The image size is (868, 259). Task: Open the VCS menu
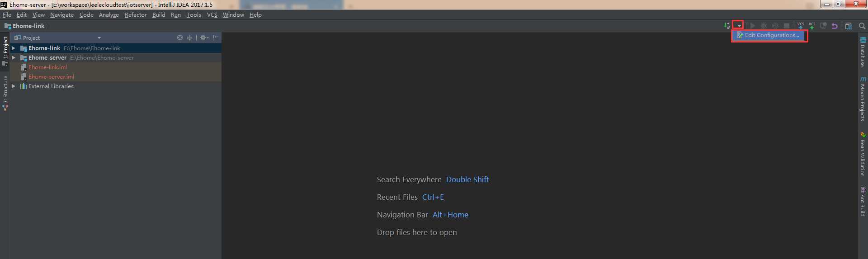212,15
